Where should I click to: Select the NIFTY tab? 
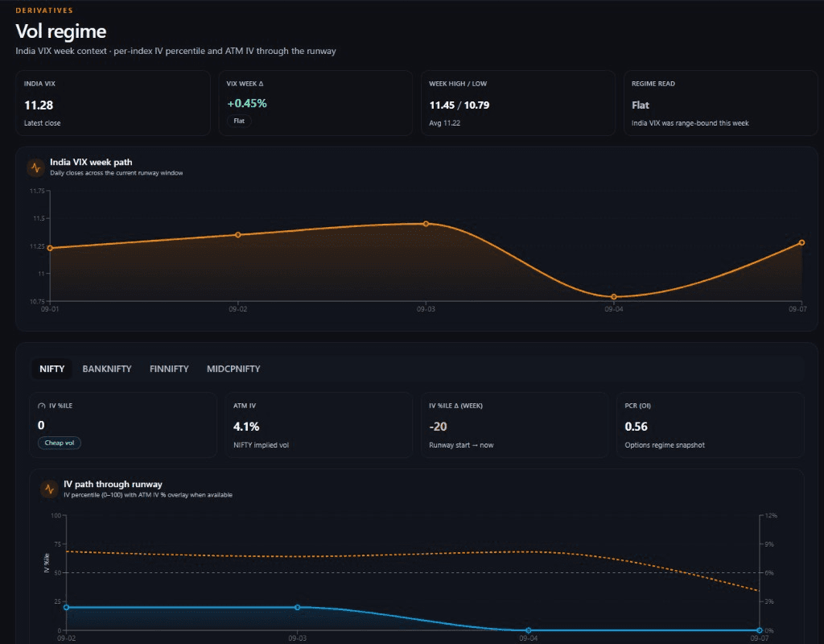(52, 369)
